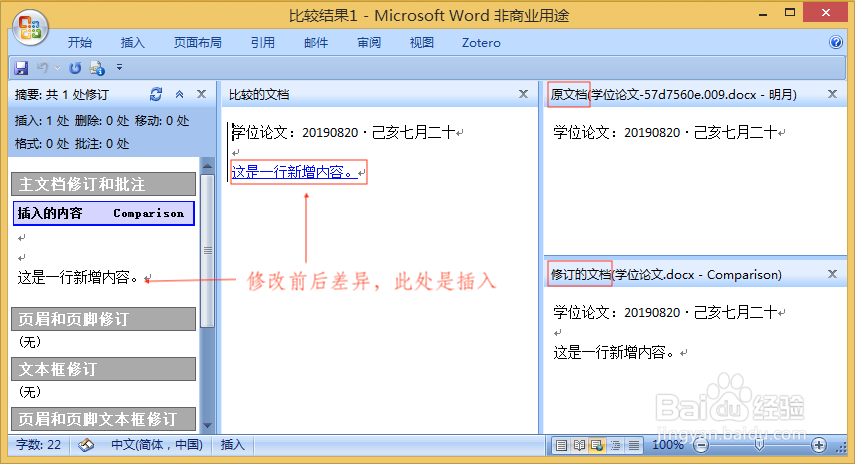Click the reviewing pane scroll up arrow
855x464 pixels.
click(207, 165)
